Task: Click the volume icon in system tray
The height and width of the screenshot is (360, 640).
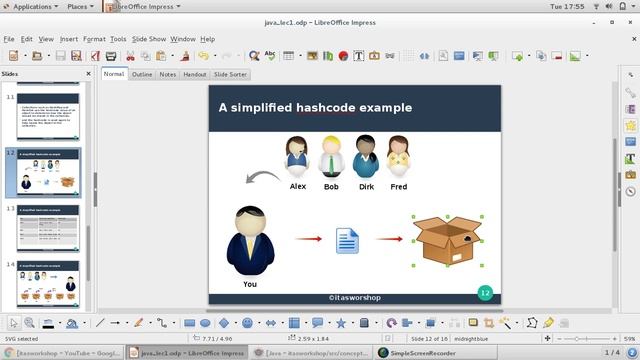Action: tap(609, 7)
